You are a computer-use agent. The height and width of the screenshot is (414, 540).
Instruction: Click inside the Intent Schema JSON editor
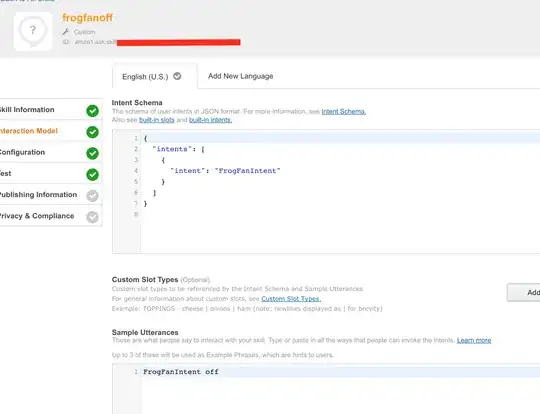(x=326, y=192)
